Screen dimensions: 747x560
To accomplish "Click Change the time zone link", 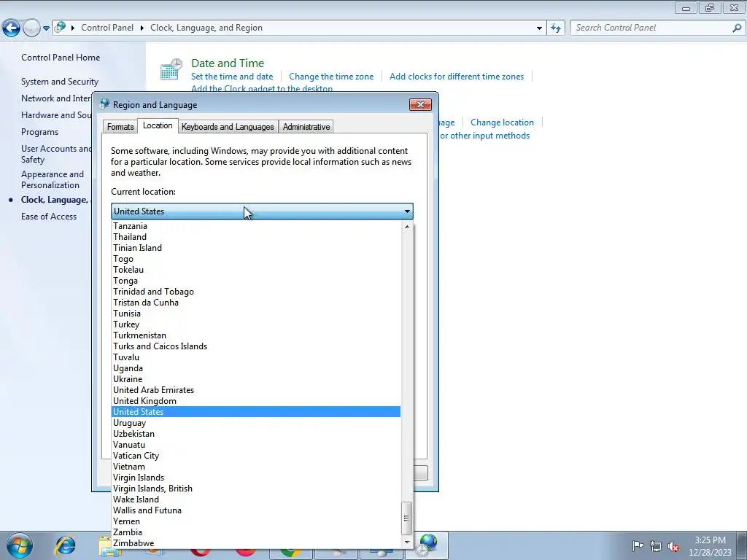I will pos(331,76).
